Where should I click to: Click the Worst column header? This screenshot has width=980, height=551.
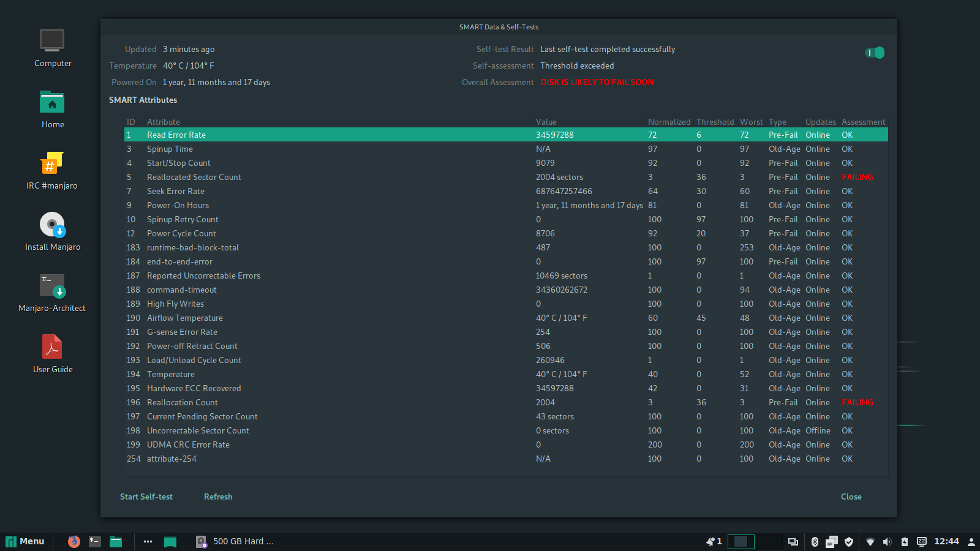[x=752, y=122]
